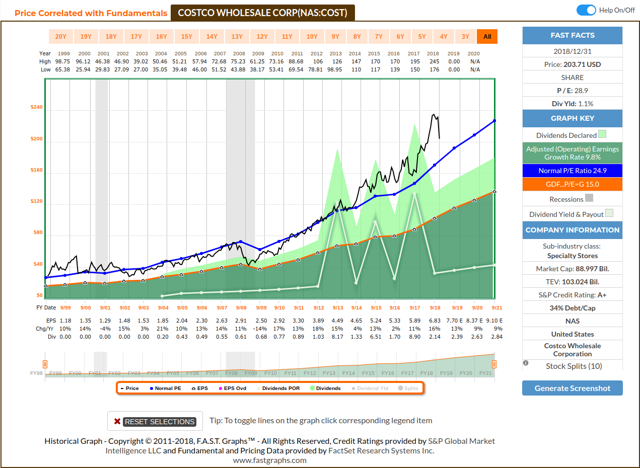Click the Stock Splits info icon
Viewport: 640px width, 468px height.
526,363
